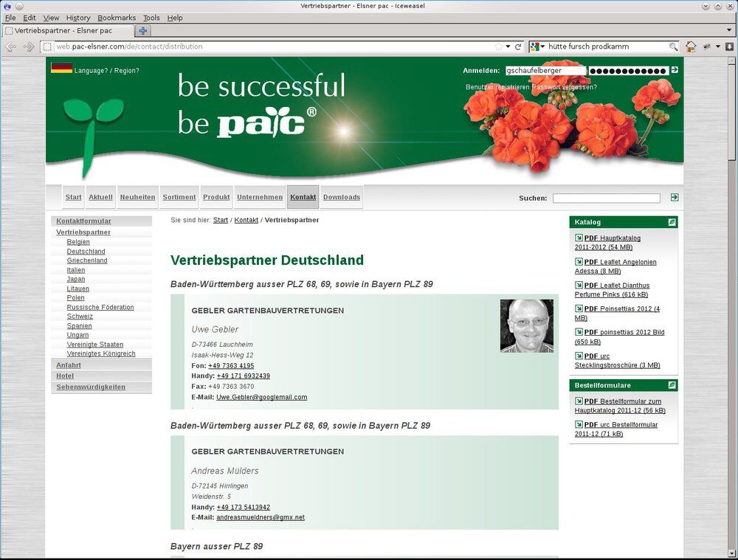Viewport: 738px width, 560px height.
Task: Click the German flag language icon
Action: tap(61, 69)
